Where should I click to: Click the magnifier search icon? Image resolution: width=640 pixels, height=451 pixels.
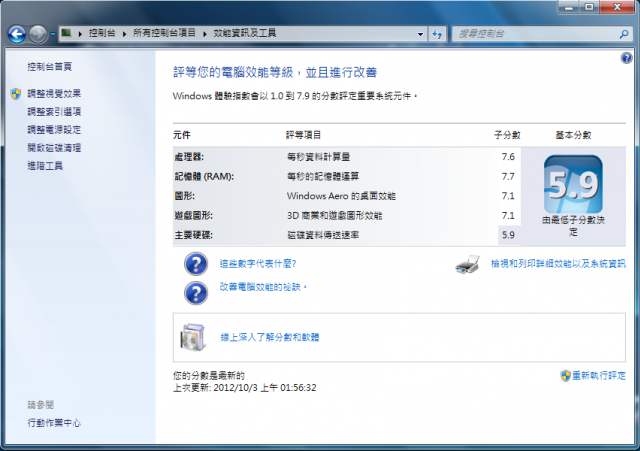tap(624, 34)
